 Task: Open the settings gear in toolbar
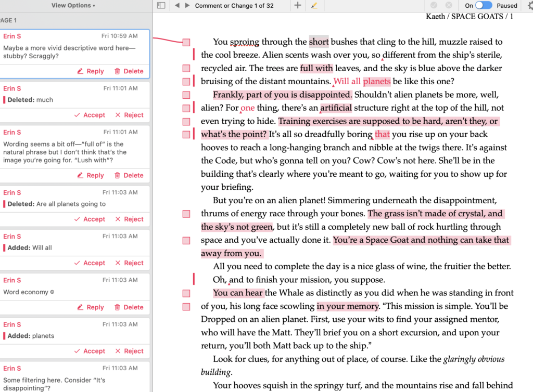[x=530, y=5]
